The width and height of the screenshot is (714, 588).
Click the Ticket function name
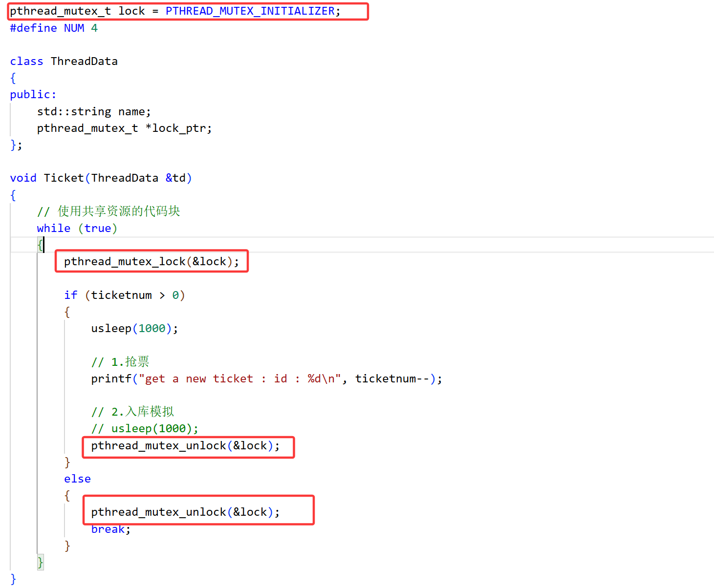[64, 178]
